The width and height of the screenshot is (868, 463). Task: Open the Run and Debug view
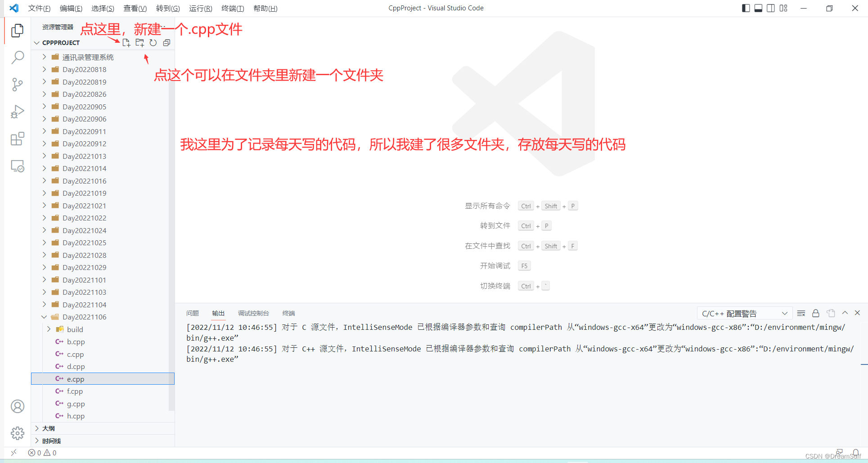point(18,112)
